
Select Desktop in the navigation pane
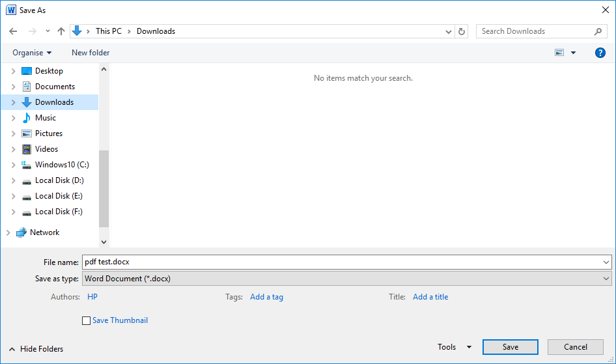pyautogui.click(x=49, y=71)
